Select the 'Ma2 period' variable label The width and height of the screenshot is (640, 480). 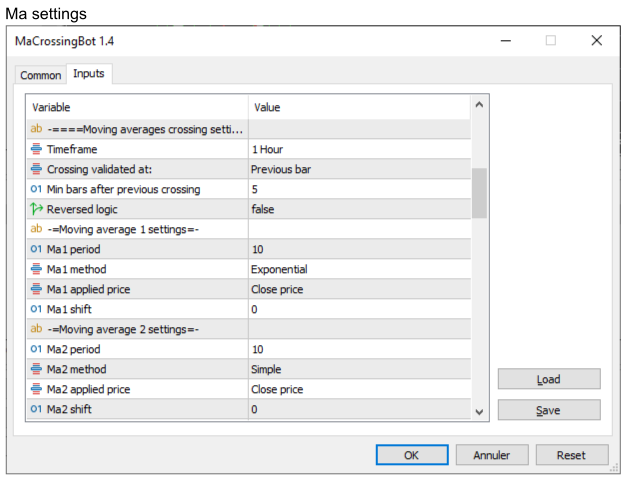coord(73,349)
